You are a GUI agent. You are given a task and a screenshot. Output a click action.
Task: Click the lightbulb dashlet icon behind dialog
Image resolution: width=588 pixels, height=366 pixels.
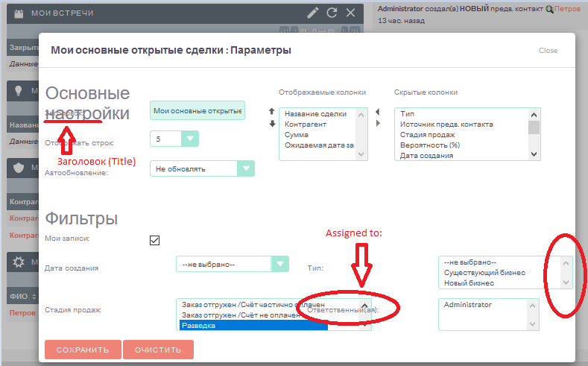[x=18, y=90]
